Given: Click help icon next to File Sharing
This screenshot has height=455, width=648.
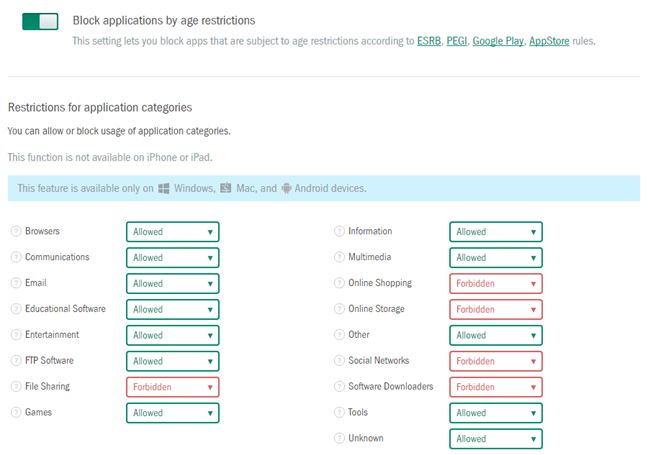Looking at the screenshot, I should (x=16, y=386).
